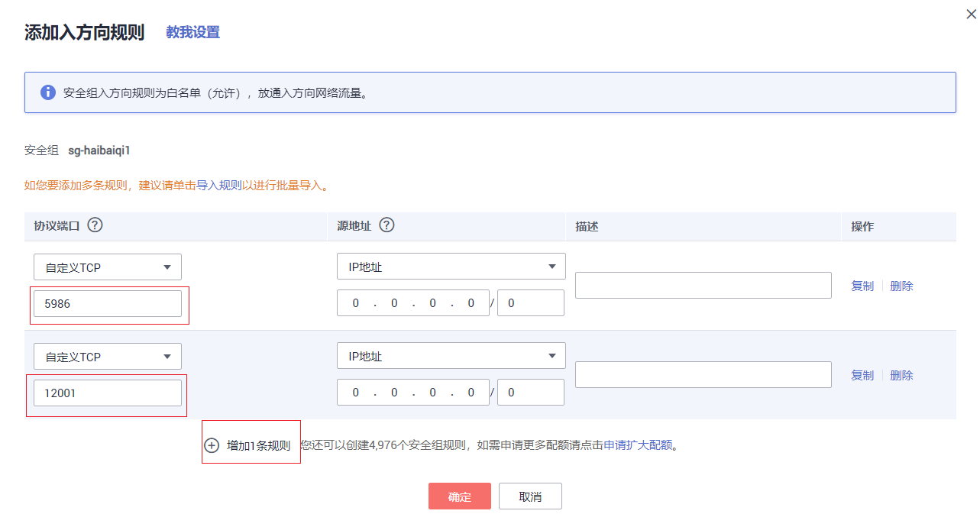Viewport: 980px width, 527px height.
Task: Open the second 自定义TCP protocol dropdown
Action: [x=107, y=356]
